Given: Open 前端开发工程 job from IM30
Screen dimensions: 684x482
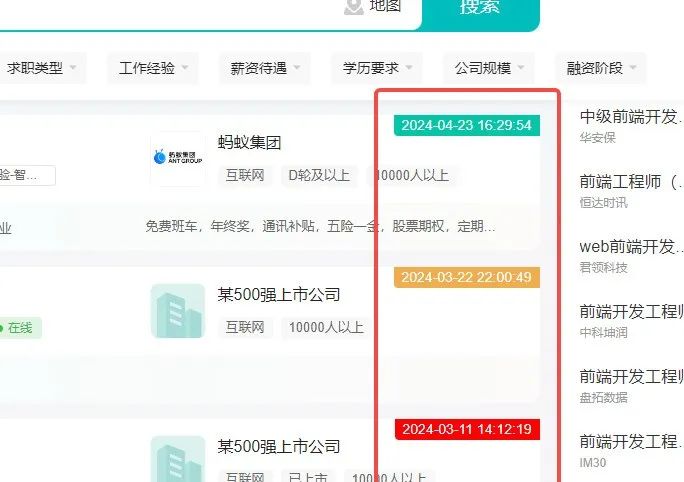Looking at the screenshot, I should [x=631, y=441].
